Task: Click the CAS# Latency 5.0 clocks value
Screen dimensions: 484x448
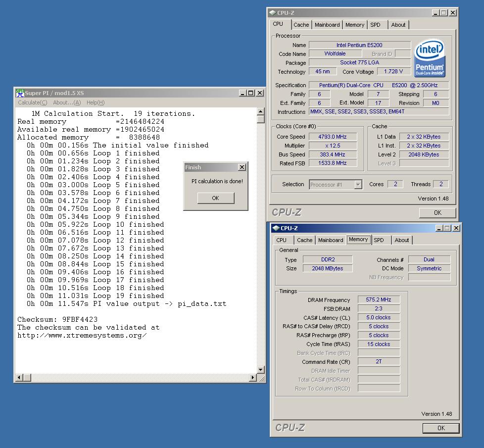Action: (379, 317)
